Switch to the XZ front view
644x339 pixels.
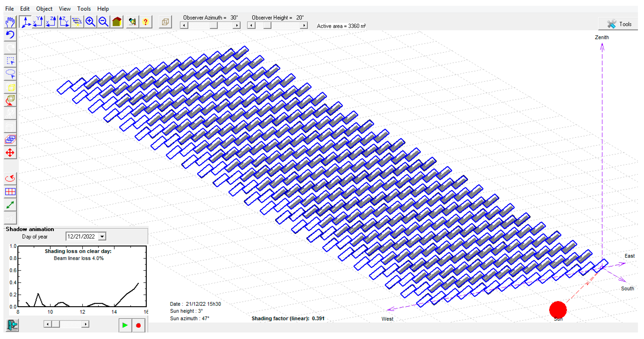(x=51, y=22)
